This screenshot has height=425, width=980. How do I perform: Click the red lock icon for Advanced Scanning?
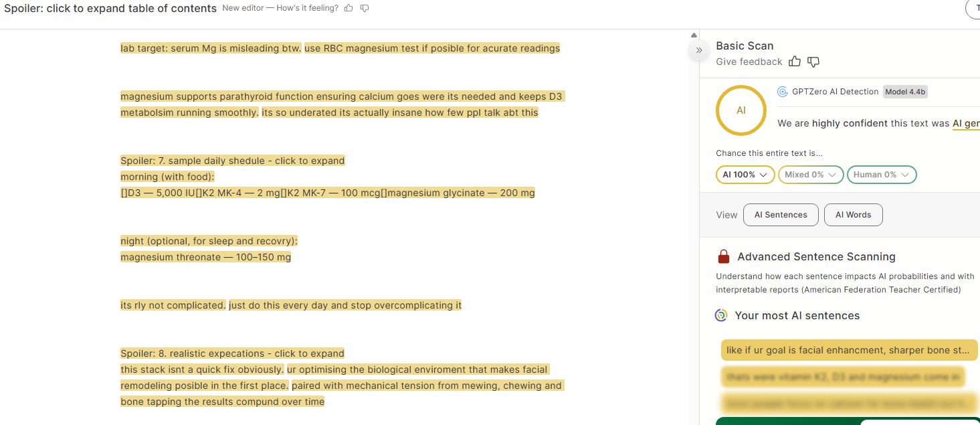coord(723,256)
